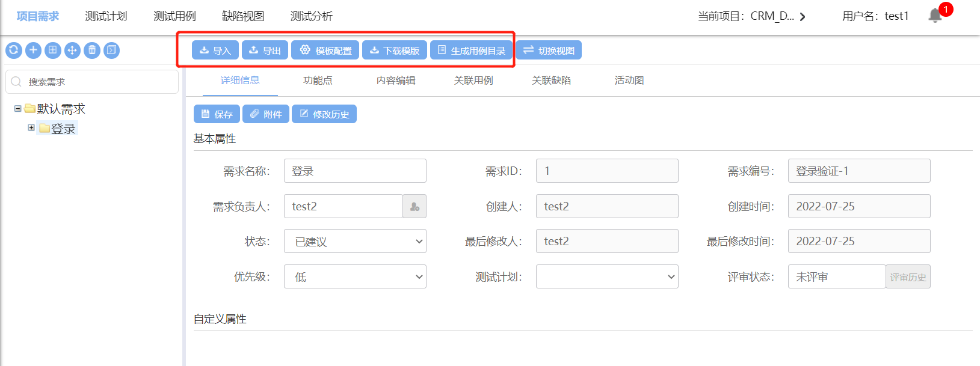Open the 缺陷视图 menu item

[x=243, y=16]
